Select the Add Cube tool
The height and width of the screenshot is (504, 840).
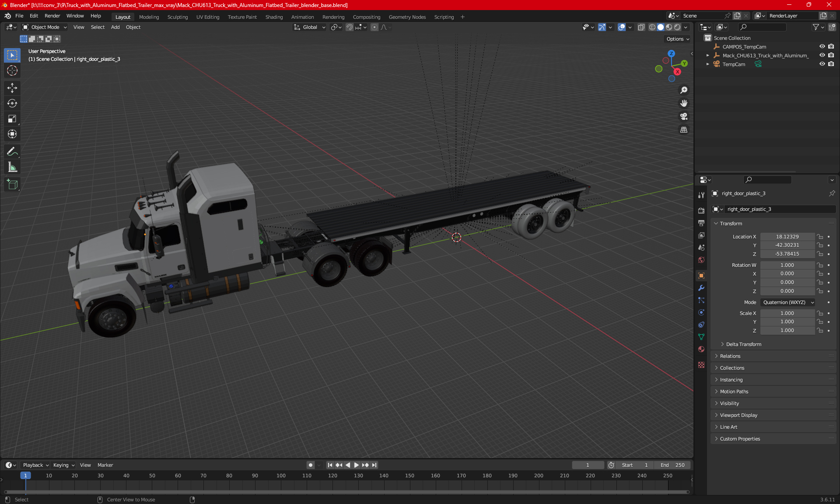pos(12,185)
